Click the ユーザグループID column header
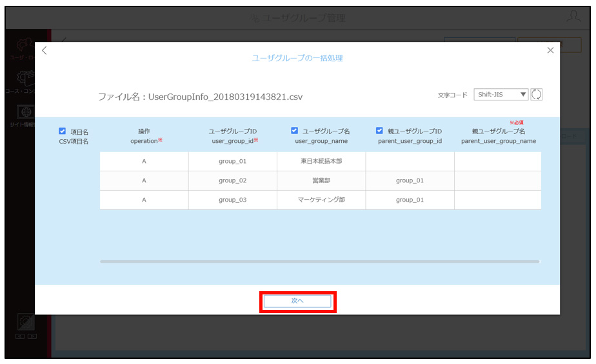596x364 pixels. (x=234, y=136)
